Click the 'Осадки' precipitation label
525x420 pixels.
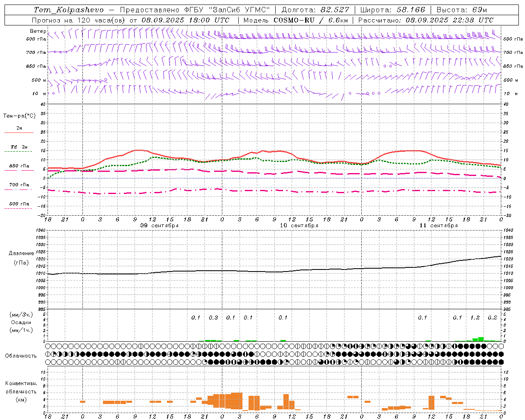[x=21, y=322]
